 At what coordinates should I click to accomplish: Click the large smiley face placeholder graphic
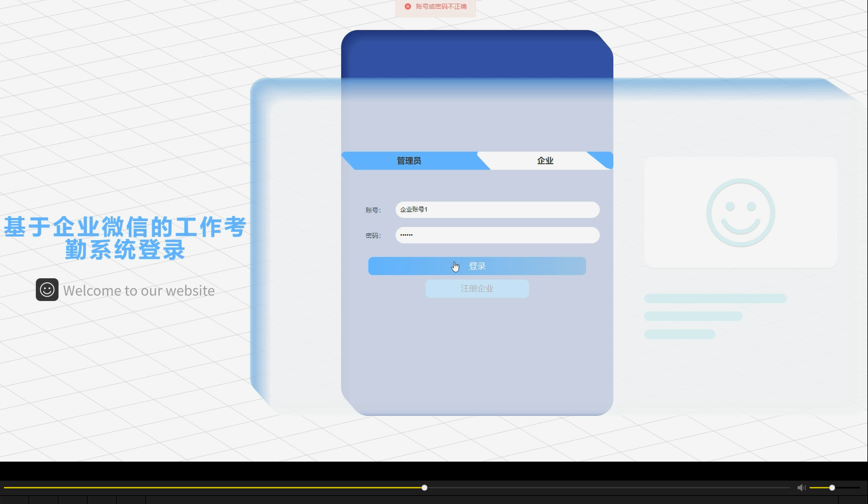click(740, 212)
